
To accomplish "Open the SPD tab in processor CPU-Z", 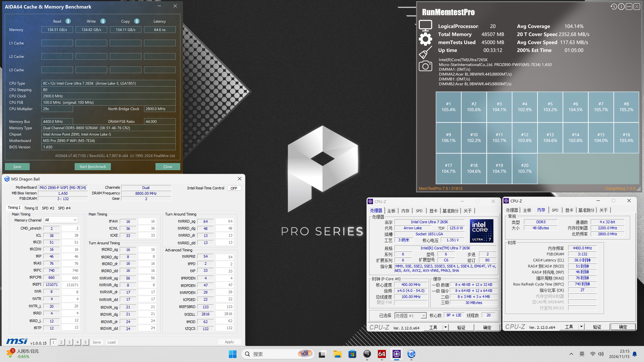I will (419, 211).
